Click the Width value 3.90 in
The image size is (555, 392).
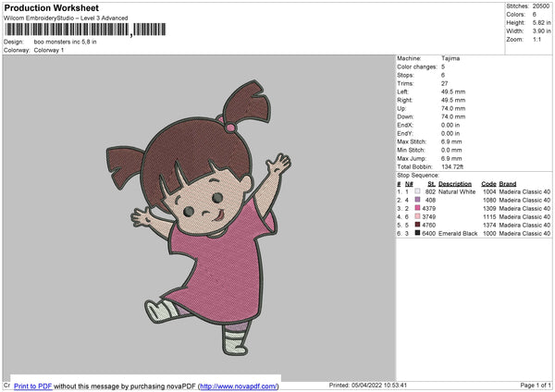click(x=541, y=31)
